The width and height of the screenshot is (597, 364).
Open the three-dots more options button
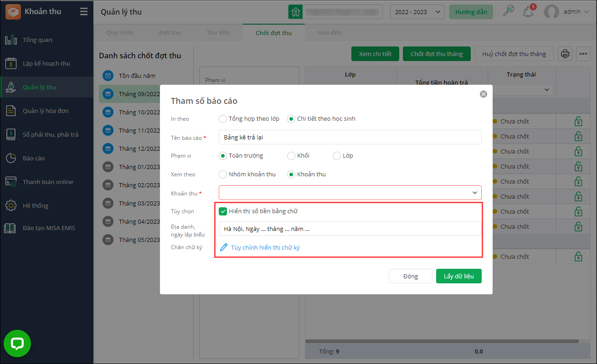pos(583,54)
